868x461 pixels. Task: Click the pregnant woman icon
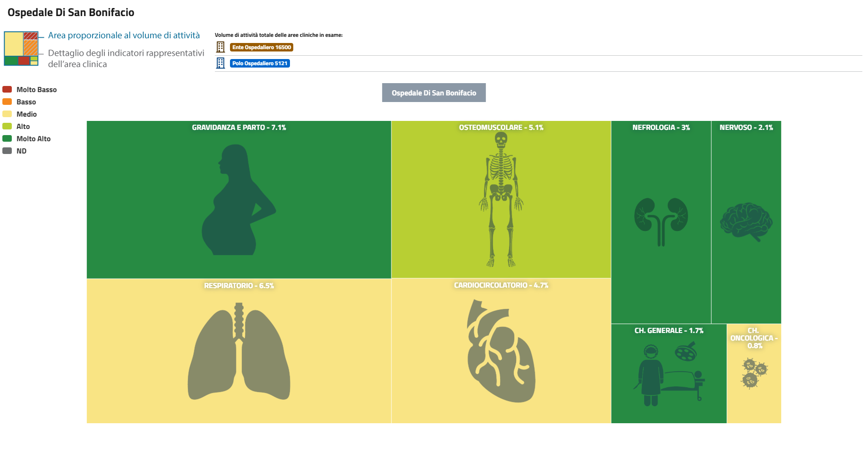coord(238,200)
